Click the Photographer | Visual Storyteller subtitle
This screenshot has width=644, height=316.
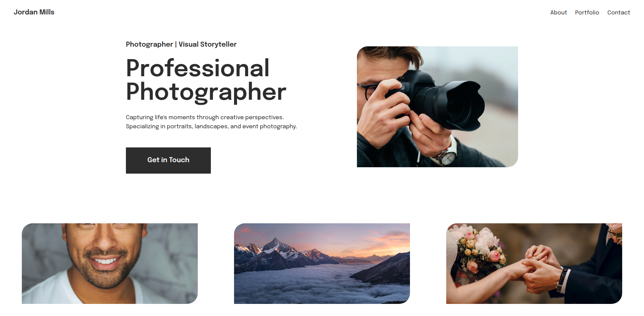181,44
